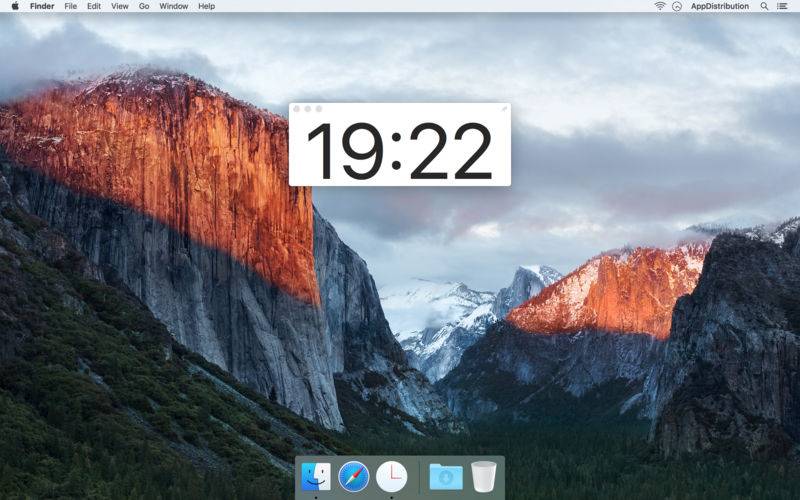Open the Trash from the Dock
The width and height of the screenshot is (800, 500).
coord(483,477)
